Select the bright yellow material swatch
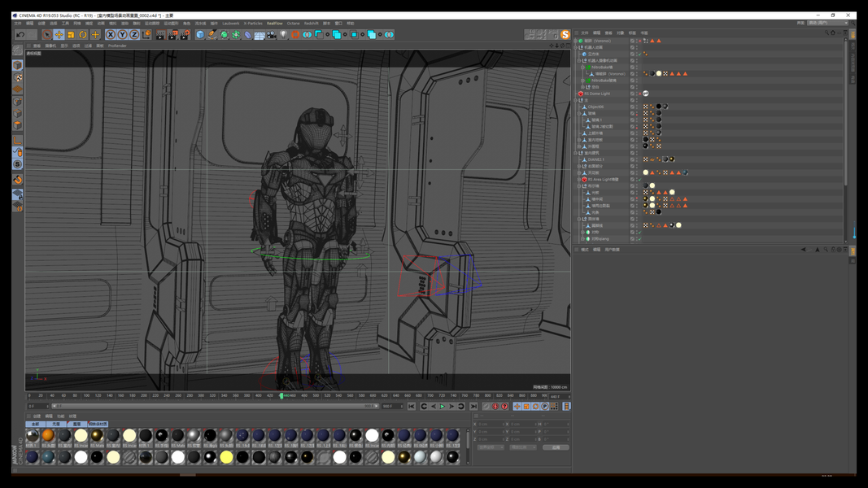868x488 pixels. tap(226, 457)
